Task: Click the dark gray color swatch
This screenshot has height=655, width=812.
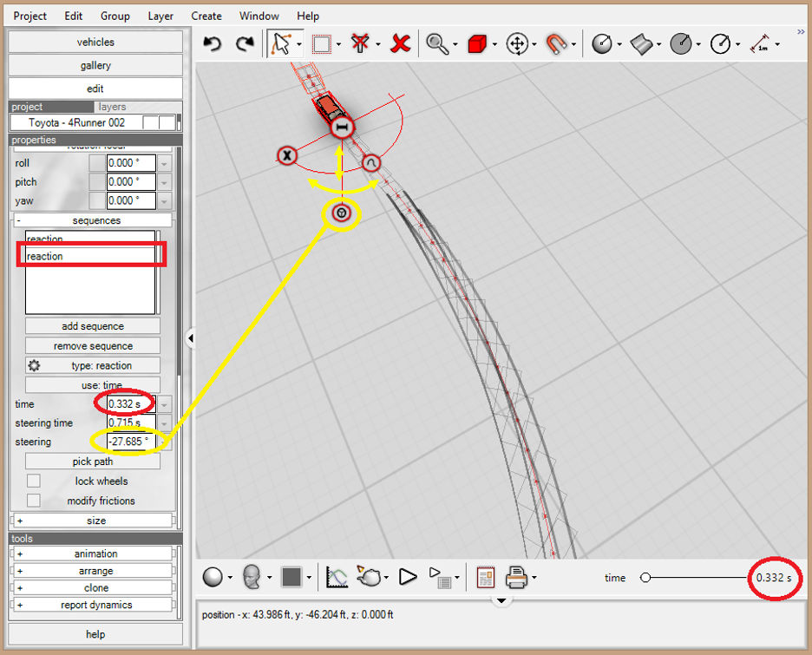Action: click(x=291, y=577)
